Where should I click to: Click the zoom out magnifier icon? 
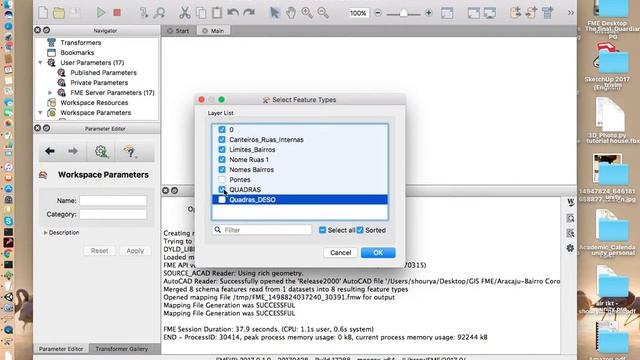tap(323, 13)
